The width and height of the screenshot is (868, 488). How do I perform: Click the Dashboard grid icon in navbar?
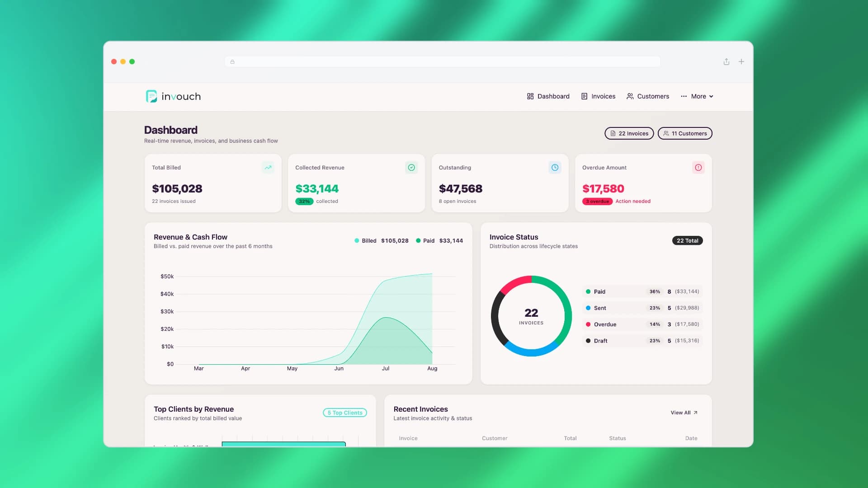(x=530, y=96)
